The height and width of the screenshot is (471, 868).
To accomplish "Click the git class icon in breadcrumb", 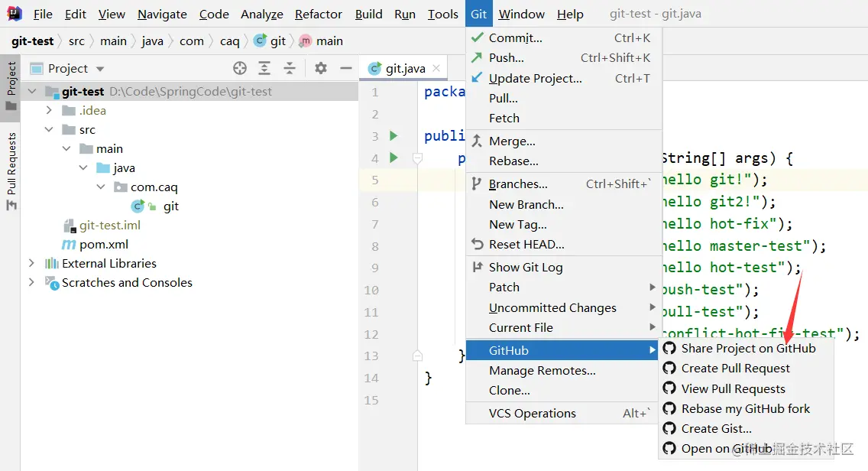I will (260, 41).
